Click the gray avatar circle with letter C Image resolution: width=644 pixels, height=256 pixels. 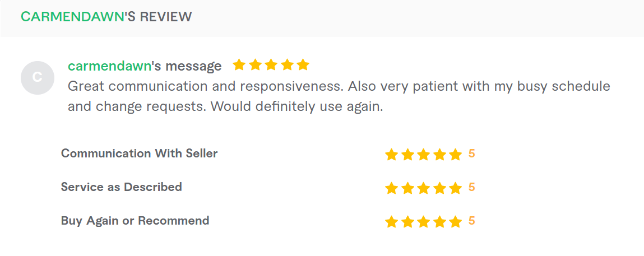coord(38,77)
